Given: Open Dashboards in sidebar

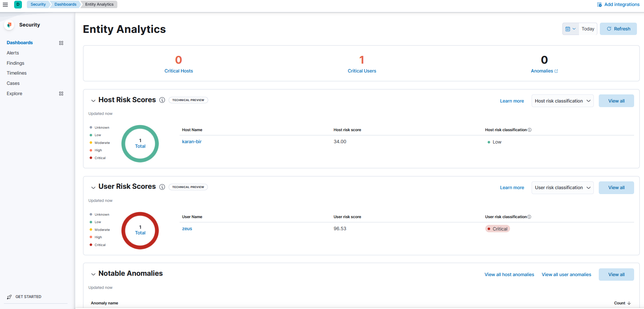Looking at the screenshot, I should click(x=20, y=43).
